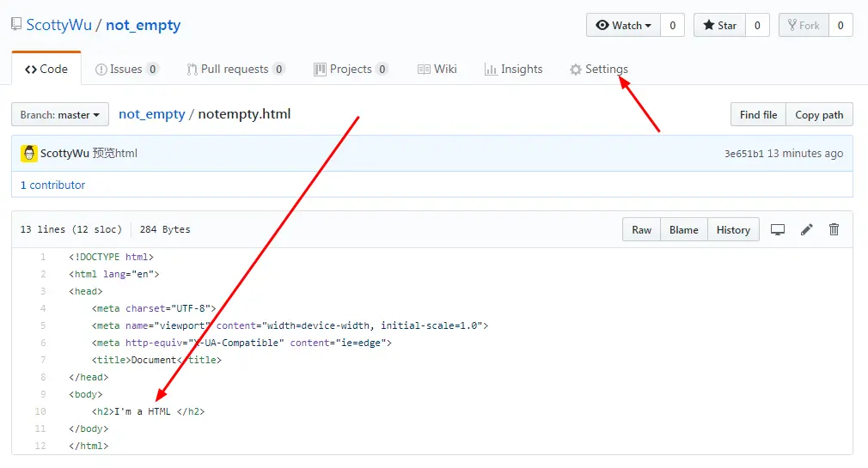868x468 pixels.
Task: Open the Projects tab
Action: tap(351, 70)
